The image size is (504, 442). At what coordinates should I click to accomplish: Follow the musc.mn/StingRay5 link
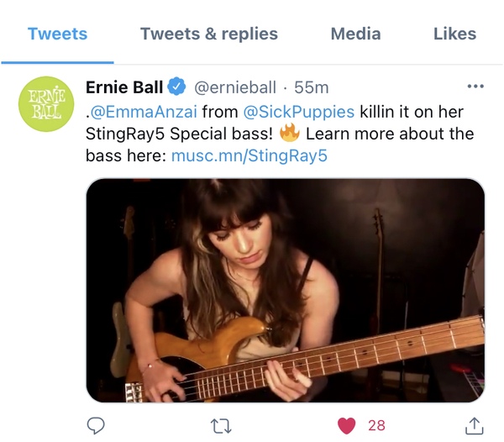tap(249, 156)
